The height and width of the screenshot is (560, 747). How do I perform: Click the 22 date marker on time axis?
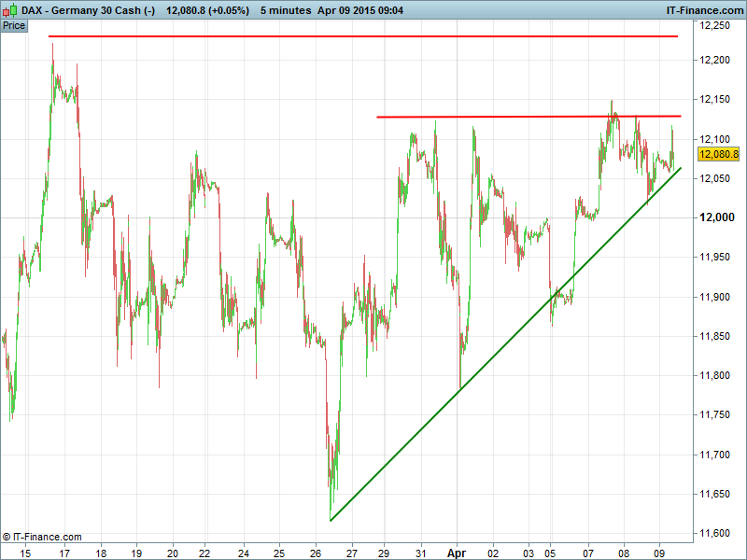pyautogui.click(x=204, y=552)
